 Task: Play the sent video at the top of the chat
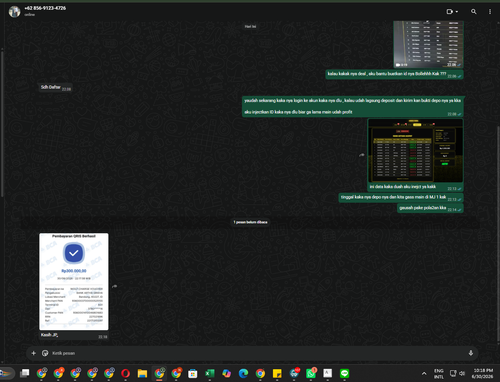pos(428,44)
